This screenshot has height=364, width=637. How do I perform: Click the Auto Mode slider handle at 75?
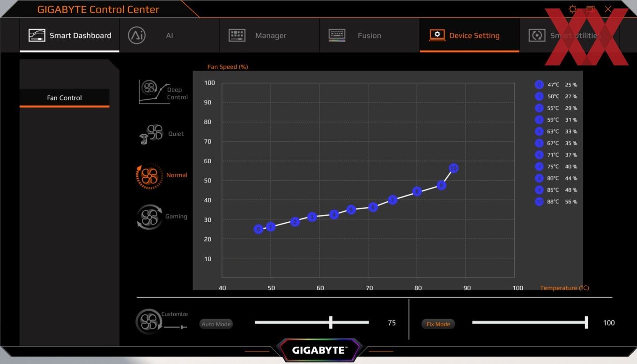pos(331,322)
